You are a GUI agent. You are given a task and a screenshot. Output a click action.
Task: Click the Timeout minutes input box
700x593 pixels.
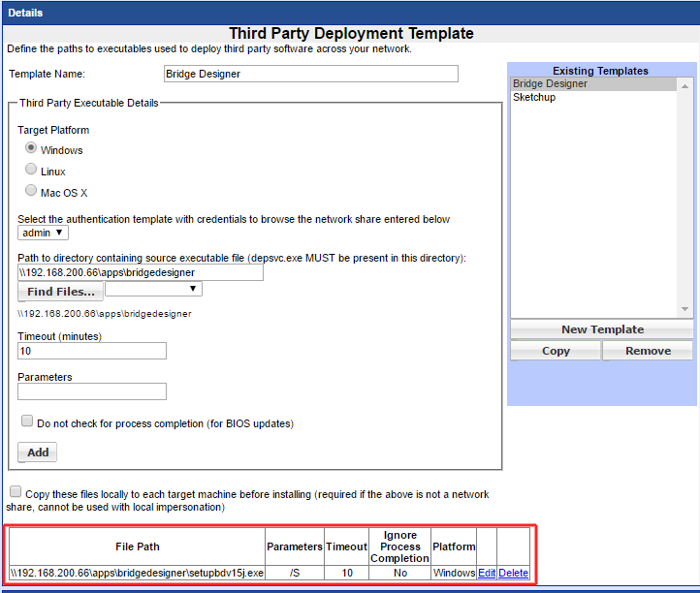point(92,351)
